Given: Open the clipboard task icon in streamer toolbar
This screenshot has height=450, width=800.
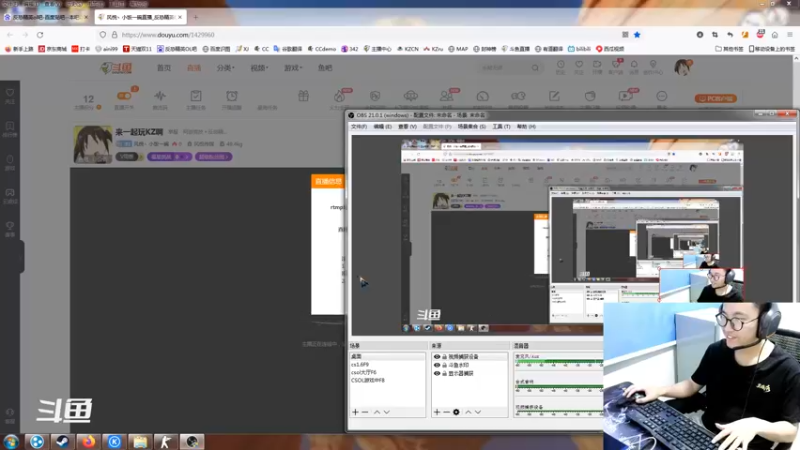Looking at the screenshot, I should click(x=196, y=98).
